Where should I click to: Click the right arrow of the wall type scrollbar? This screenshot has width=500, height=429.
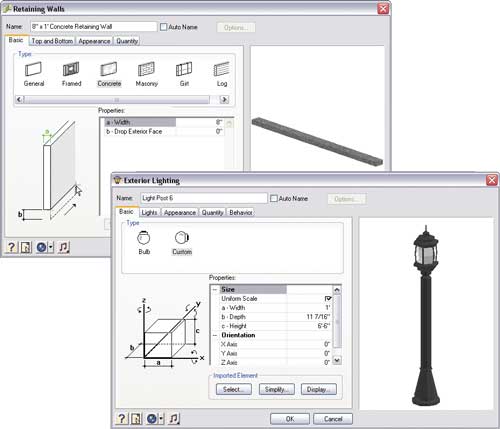pyautogui.click(x=224, y=99)
